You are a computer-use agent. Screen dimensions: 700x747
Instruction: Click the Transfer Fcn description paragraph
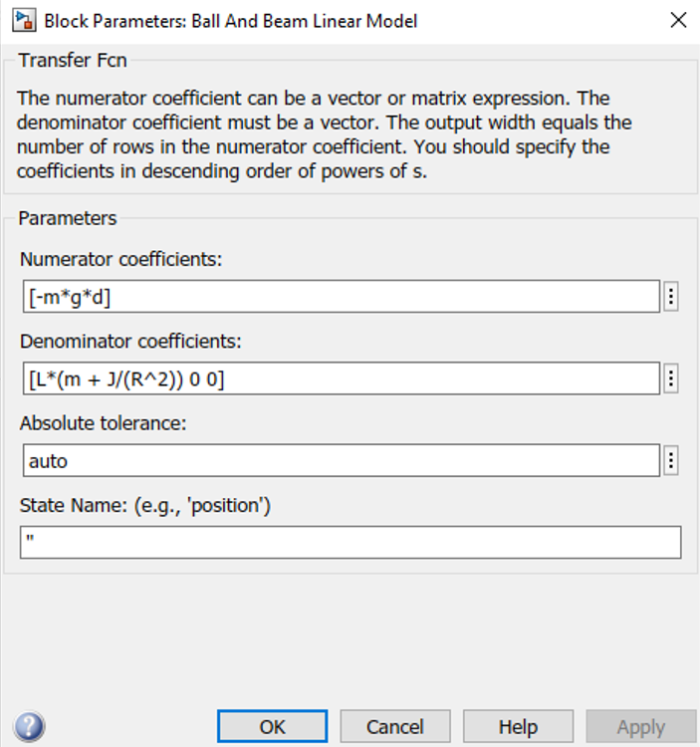pyautogui.click(x=324, y=134)
